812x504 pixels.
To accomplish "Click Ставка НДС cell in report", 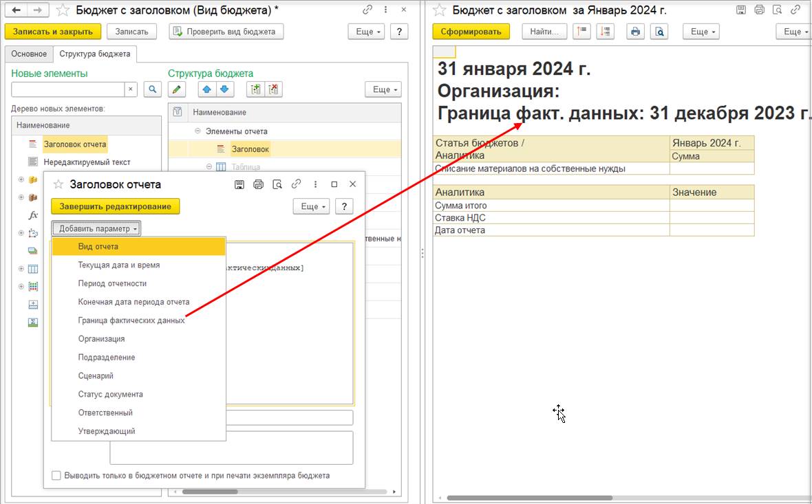I will point(551,218).
